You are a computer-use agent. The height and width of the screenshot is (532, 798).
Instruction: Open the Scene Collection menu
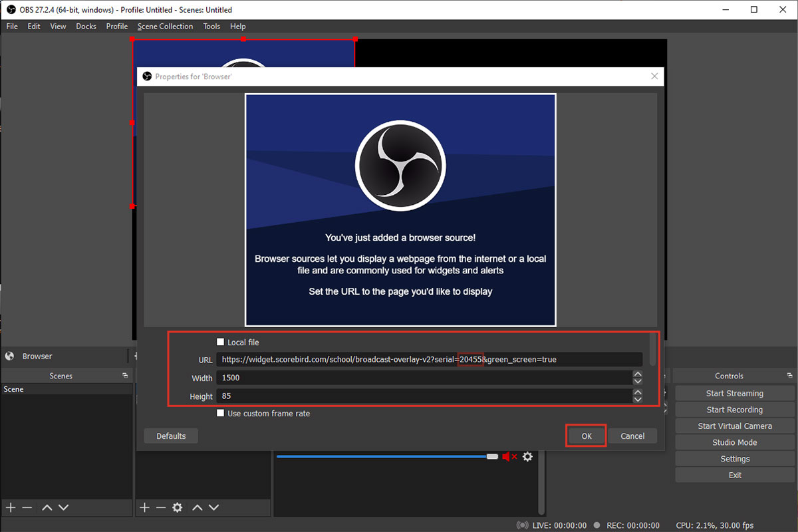[x=165, y=27]
